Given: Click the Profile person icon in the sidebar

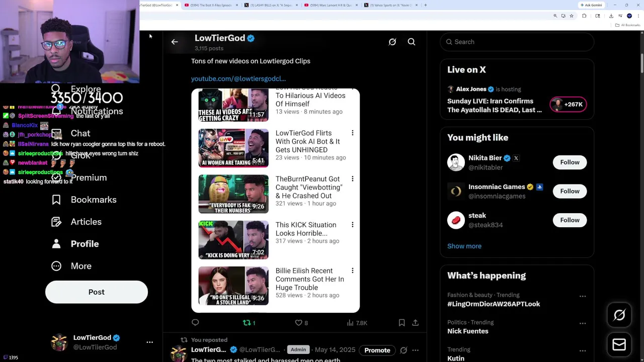Looking at the screenshot, I should click(56, 244).
